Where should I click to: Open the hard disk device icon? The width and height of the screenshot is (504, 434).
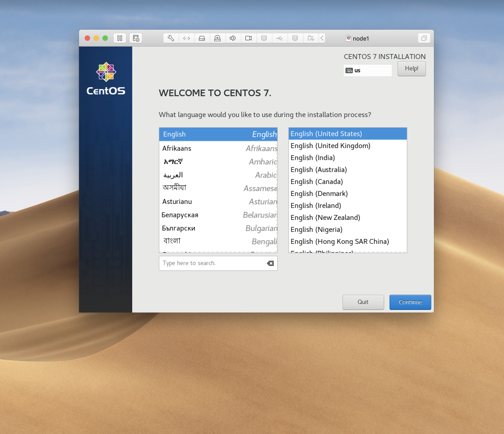[202, 38]
